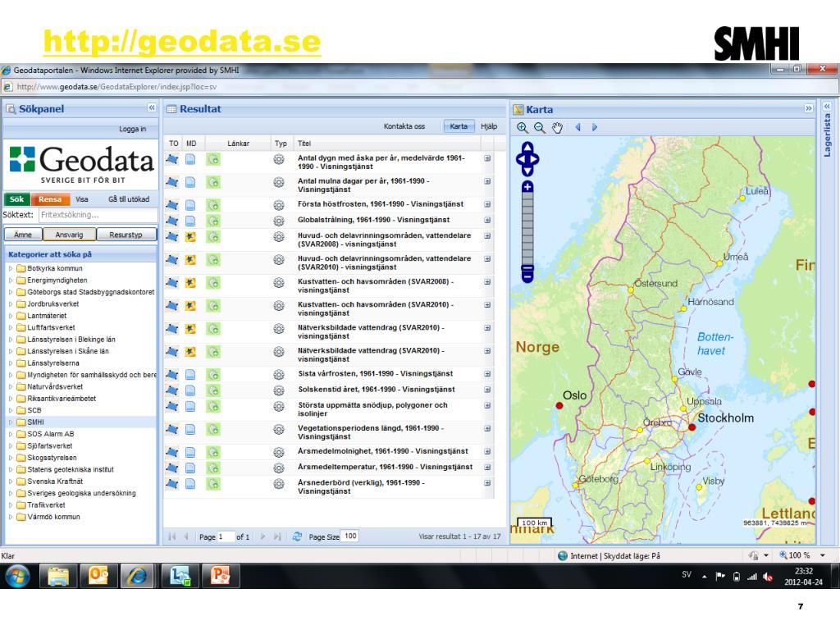The height and width of the screenshot is (630, 840).
Task: Click green link icon for Globalstrålning row
Action: (x=213, y=220)
